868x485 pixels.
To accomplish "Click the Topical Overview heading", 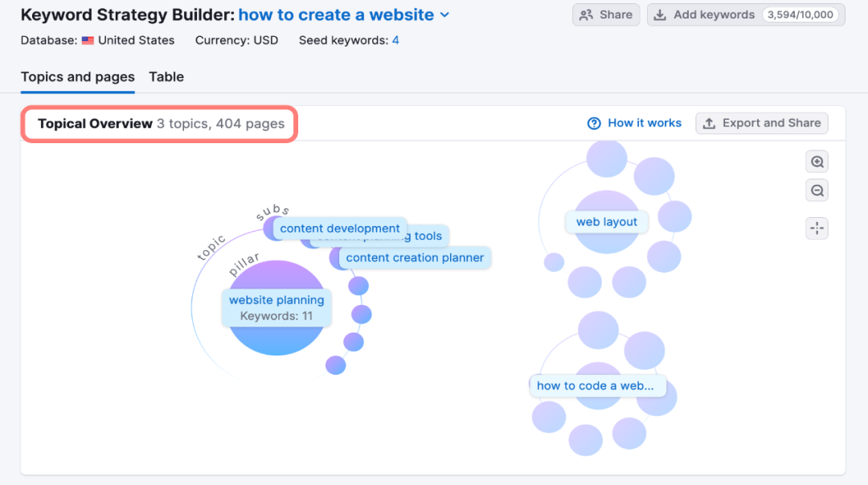I will point(95,124).
